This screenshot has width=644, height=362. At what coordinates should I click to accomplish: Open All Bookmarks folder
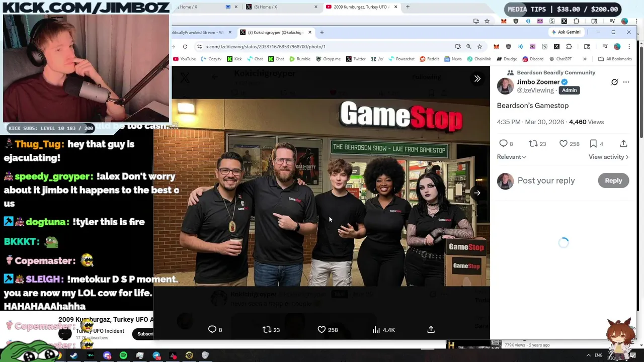click(615, 59)
